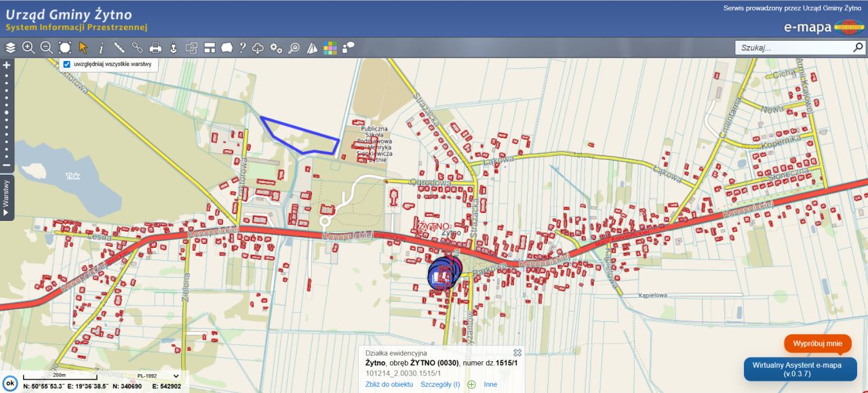
Task: Click the full extent view icon
Action: [x=64, y=47]
